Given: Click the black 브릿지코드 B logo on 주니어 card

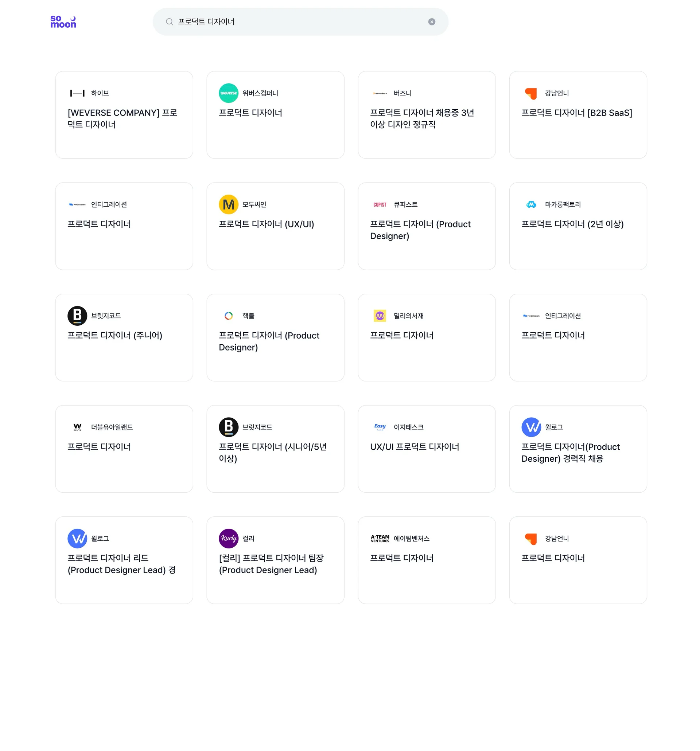Looking at the screenshot, I should pyautogui.click(x=77, y=316).
